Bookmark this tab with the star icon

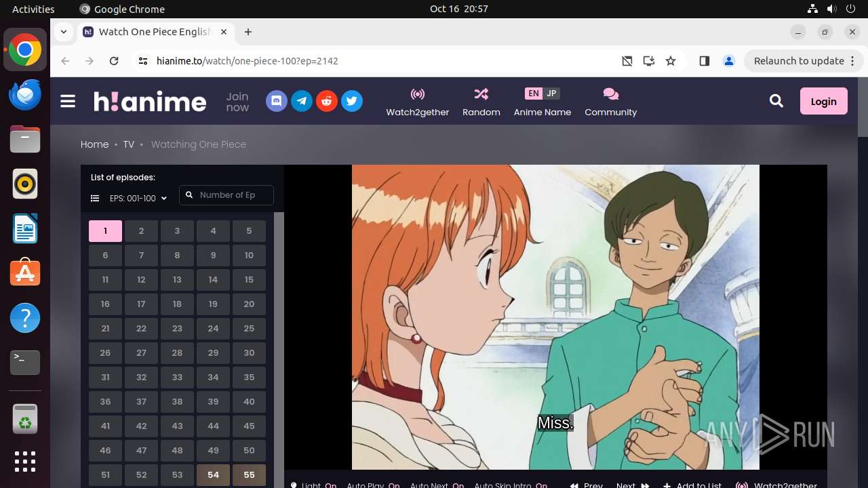pos(671,61)
